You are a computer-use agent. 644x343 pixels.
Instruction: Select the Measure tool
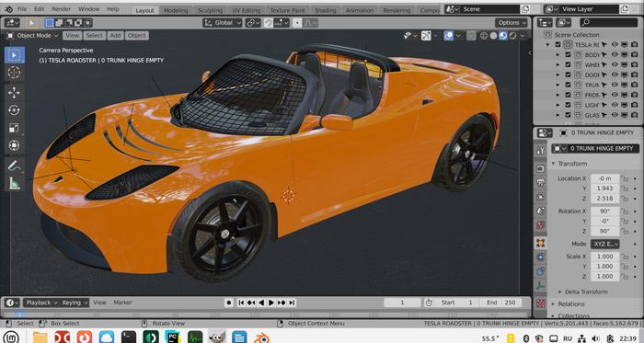14,183
